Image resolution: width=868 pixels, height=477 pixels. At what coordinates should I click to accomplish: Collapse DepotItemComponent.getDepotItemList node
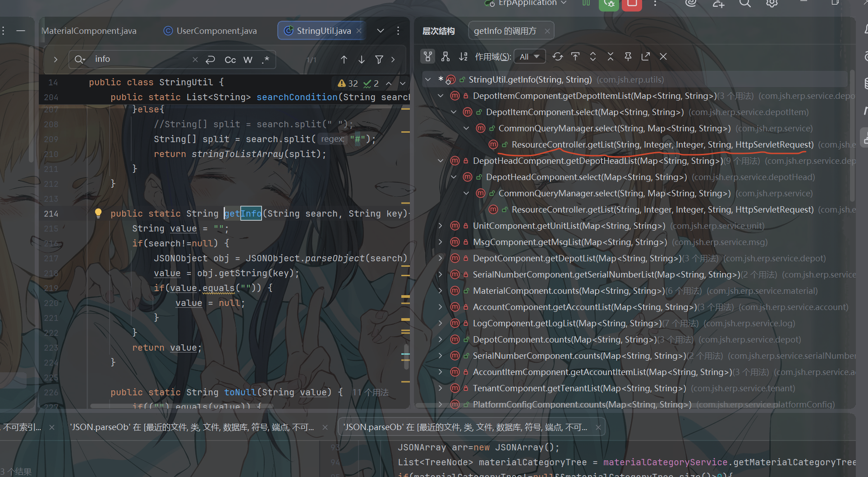pyautogui.click(x=441, y=96)
